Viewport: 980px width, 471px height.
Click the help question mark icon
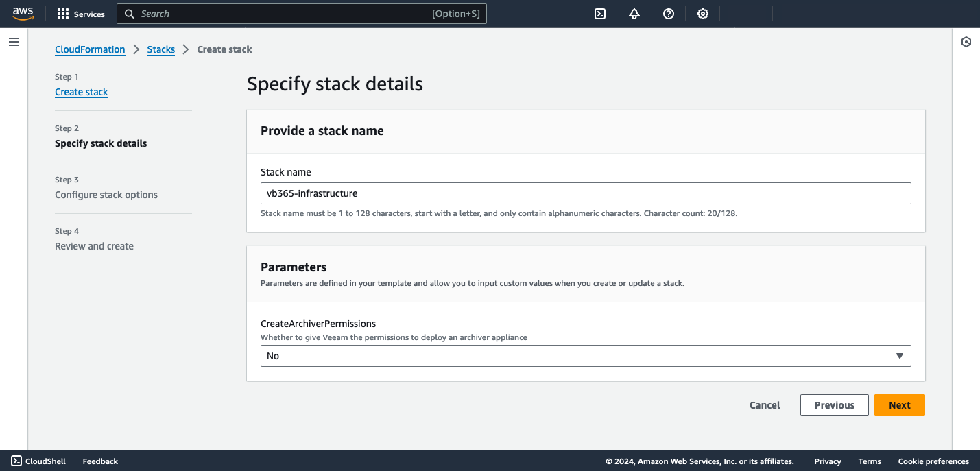[668, 13]
